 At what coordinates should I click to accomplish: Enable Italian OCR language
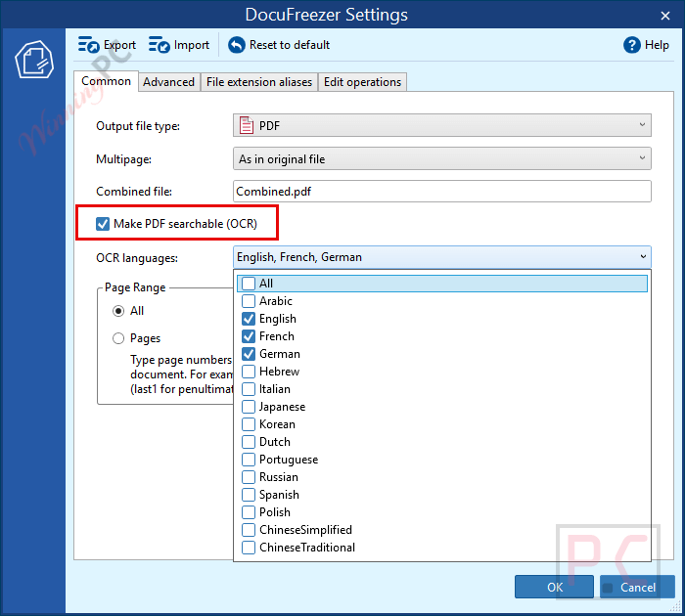point(249,389)
